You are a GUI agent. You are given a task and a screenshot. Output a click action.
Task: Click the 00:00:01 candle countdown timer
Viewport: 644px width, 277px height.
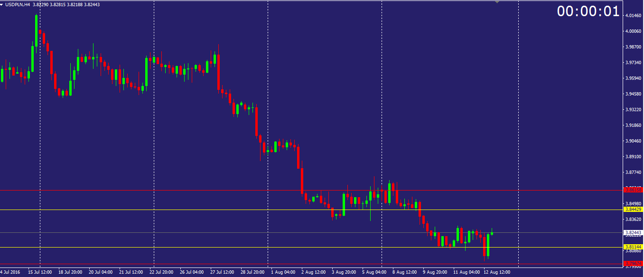click(x=588, y=11)
